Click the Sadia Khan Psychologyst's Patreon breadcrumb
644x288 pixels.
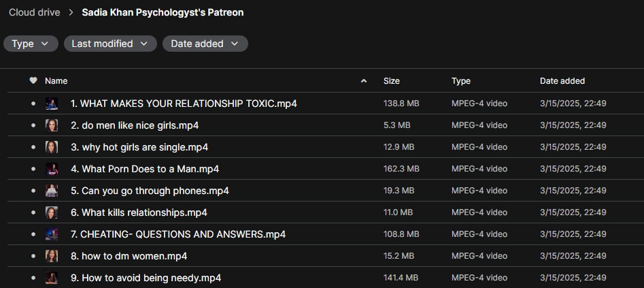click(x=163, y=12)
